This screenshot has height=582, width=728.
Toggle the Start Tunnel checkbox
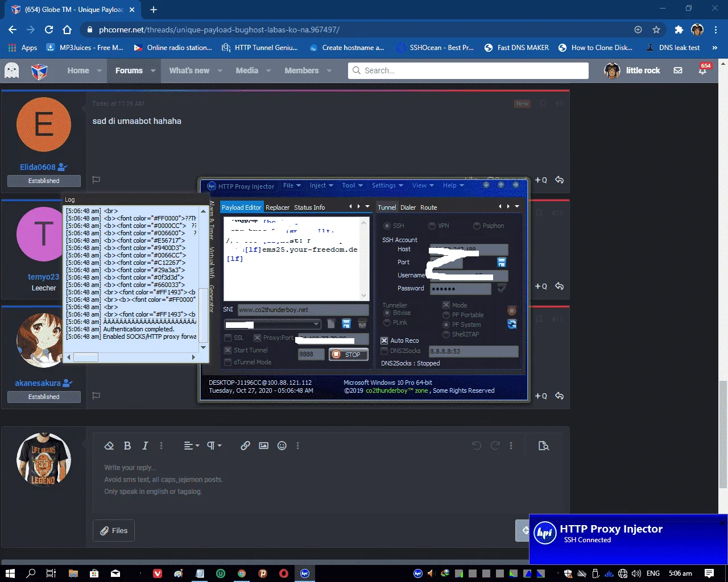pos(228,350)
